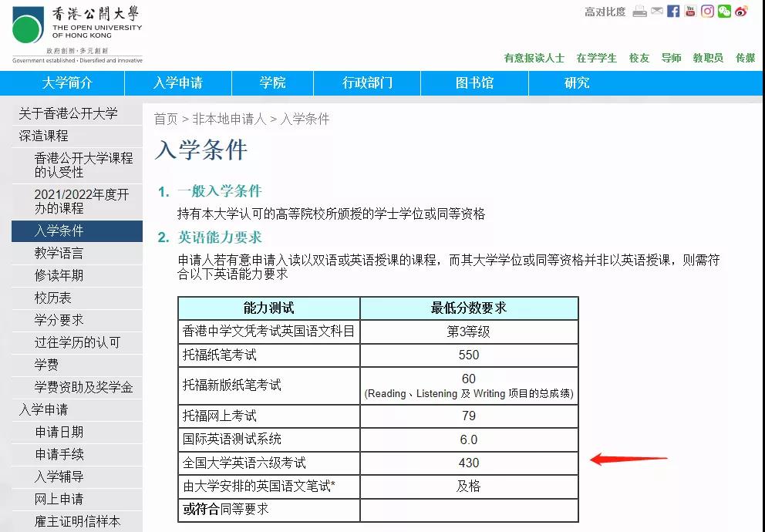Click 全国大学英语六级考试 table cell
765x532 pixels.
pyautogui.click(x=269, y=463)
